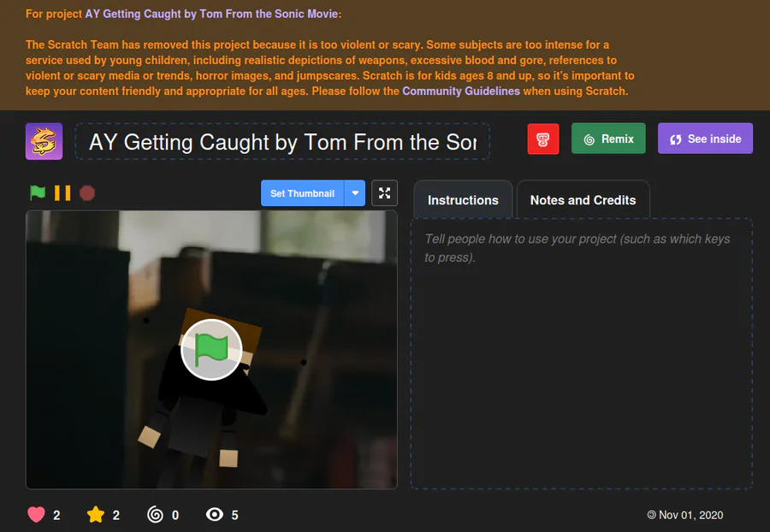
Task: Click the eye views counter icon
Action: 215,514
